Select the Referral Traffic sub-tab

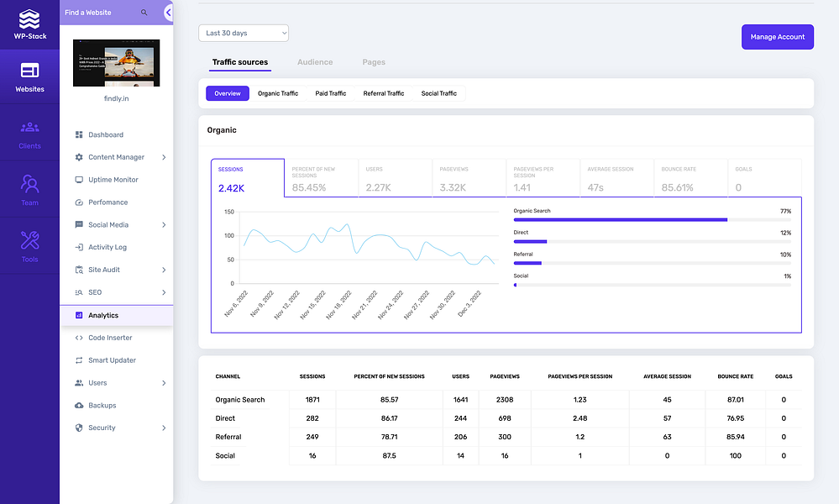384,93
